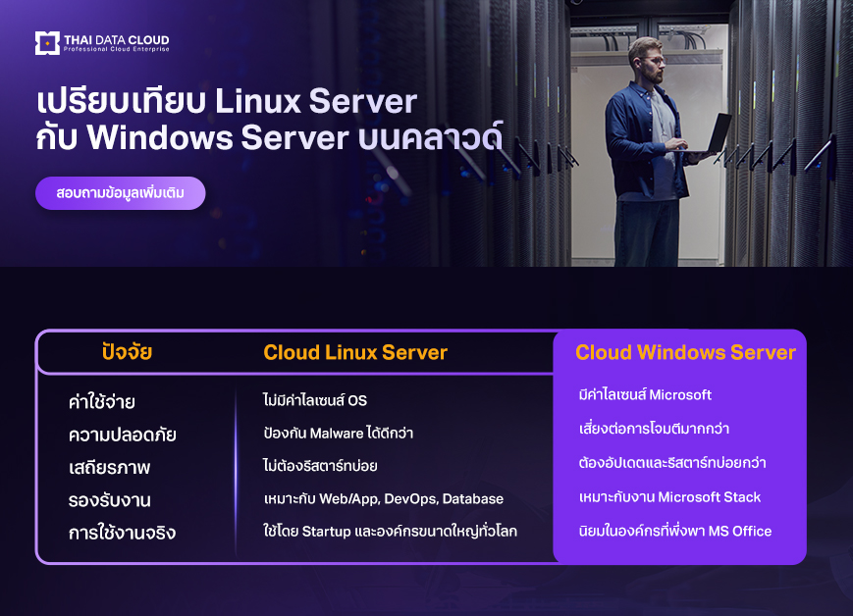Select the 'ป้องกัน Malware ได้ดีกว่า' text
Screen dimensions: 853x616
338,434
